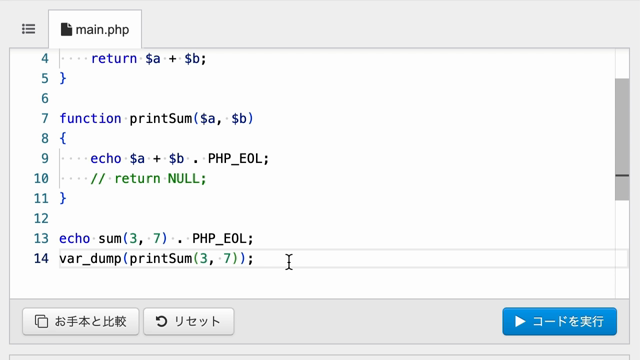The width and height of the screenshot is (640, 360).
Task: Reset the code with リセット button
Action: (x=189, y=321)
